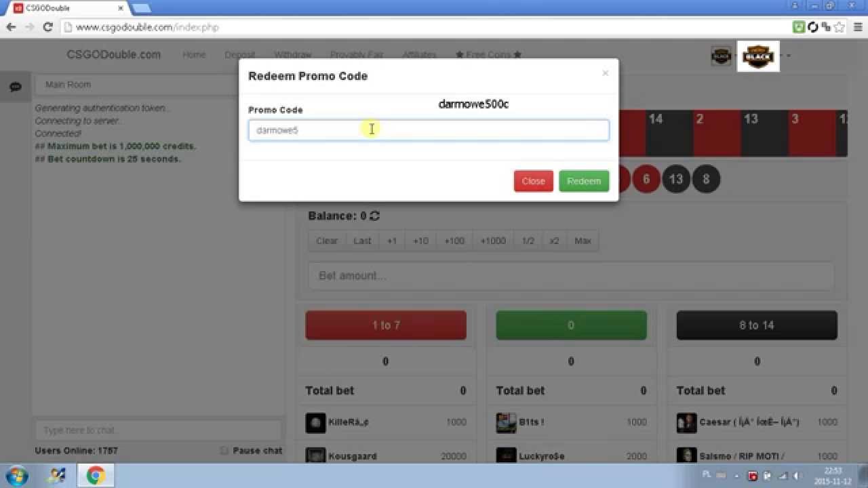Add +10 to the bet amount
The width and height of the screenshot is (868, 488).
[x=420, y=241]
